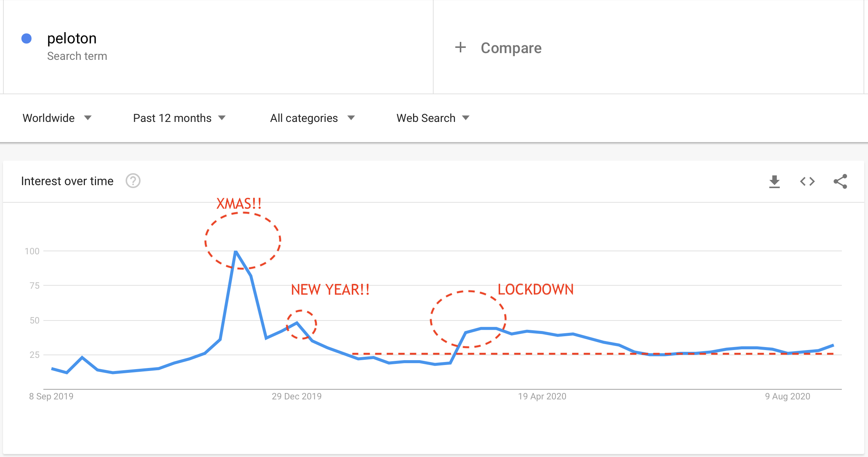This screenshot has height=457, width=868.
Task: Click the Interest over time heading
Action: 67,181
